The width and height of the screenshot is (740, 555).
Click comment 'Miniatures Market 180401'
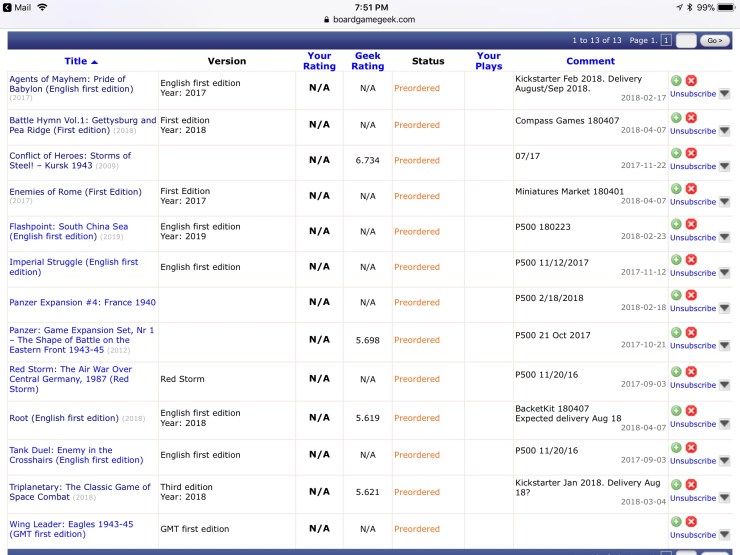pyautogui.click(x=569, y=191)
